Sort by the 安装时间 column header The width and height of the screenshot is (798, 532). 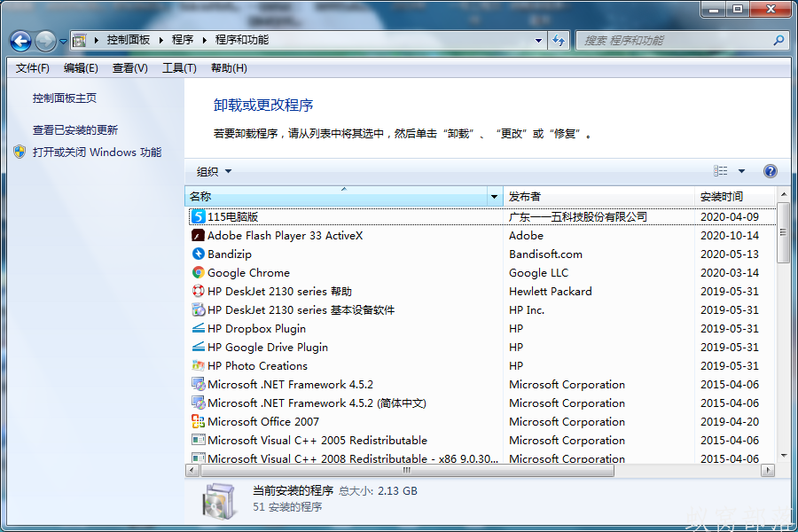pos(735,197)
